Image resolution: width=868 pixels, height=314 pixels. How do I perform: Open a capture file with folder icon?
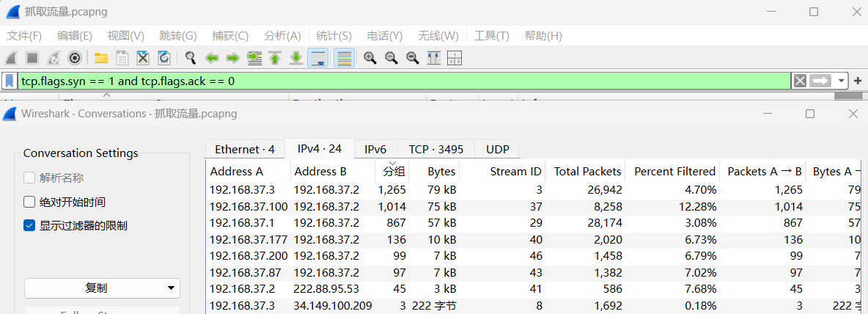tap(100, 58)
